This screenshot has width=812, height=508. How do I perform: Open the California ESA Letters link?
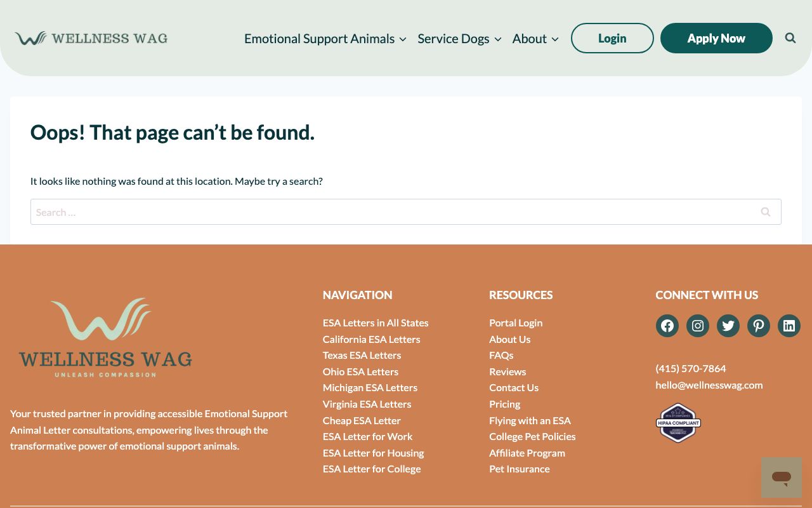click(x=371, y=339)
